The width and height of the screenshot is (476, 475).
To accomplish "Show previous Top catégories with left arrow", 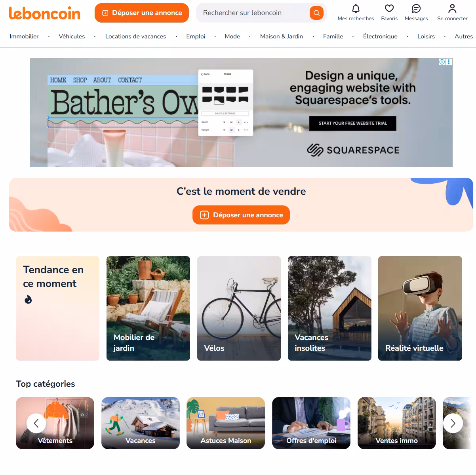I will (x=36, y=423).
